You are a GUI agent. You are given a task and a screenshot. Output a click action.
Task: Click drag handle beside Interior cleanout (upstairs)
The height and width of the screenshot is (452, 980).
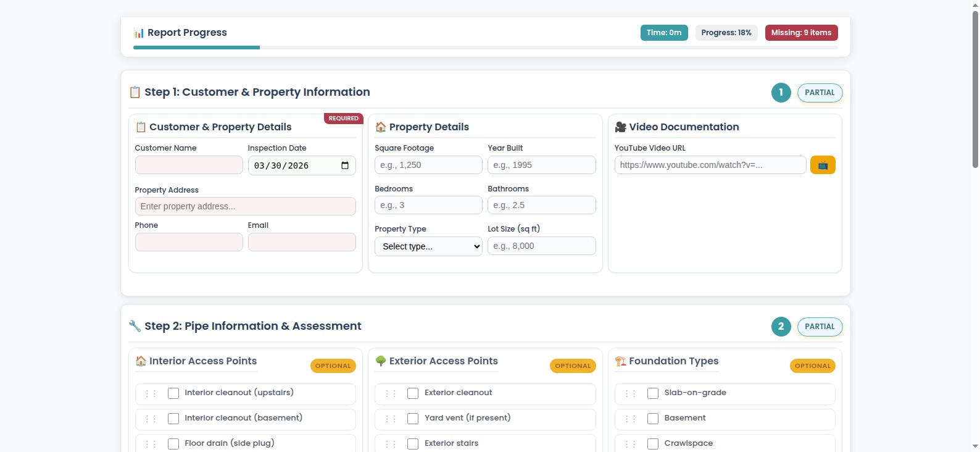[x=151, y=394]
